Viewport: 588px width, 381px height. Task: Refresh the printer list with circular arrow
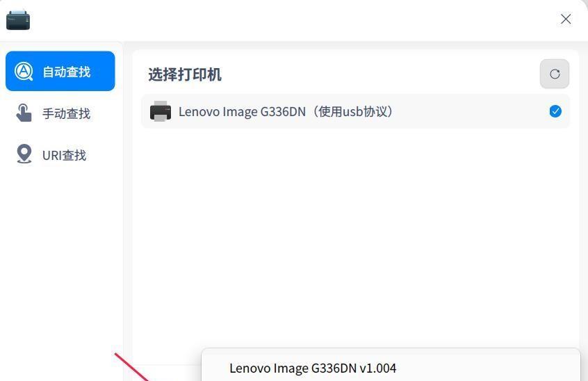[x=555, y=74]
